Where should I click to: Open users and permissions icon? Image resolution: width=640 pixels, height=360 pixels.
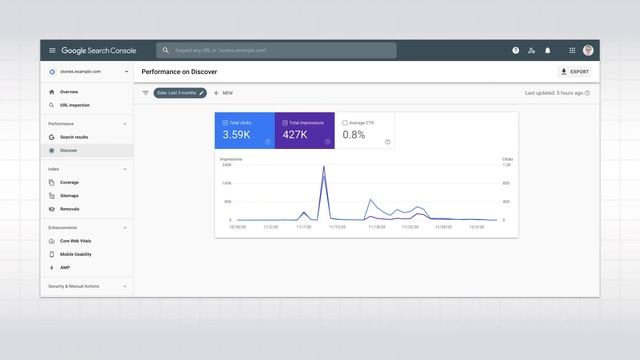pyautogui.click(x=531, y=51)
